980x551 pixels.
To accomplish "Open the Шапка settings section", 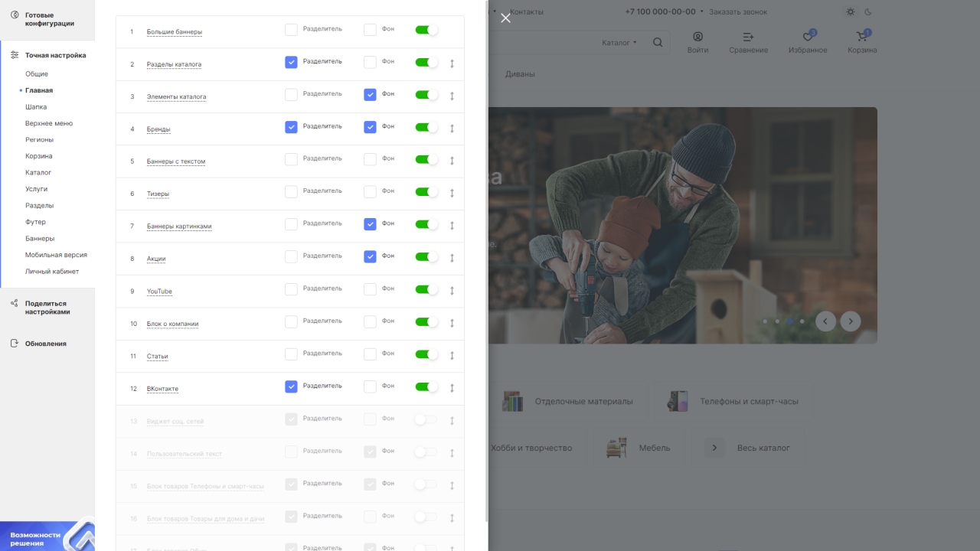I will point(36,107).
